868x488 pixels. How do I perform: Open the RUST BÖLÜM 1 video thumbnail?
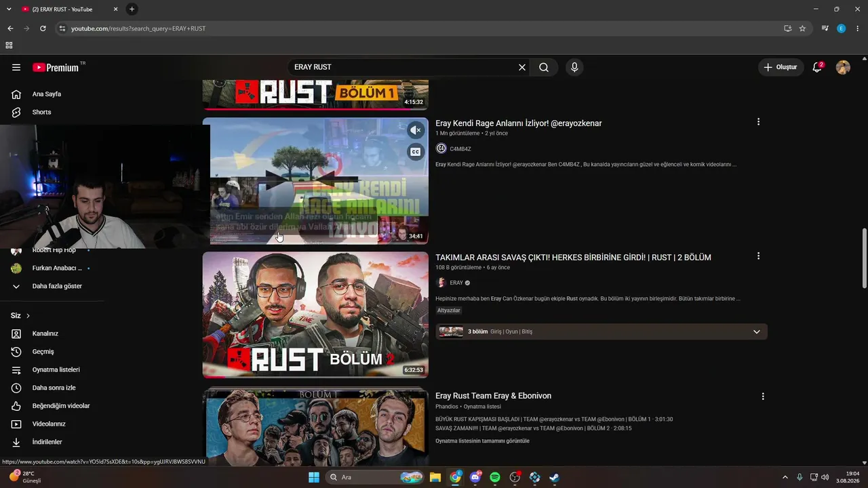315,94
